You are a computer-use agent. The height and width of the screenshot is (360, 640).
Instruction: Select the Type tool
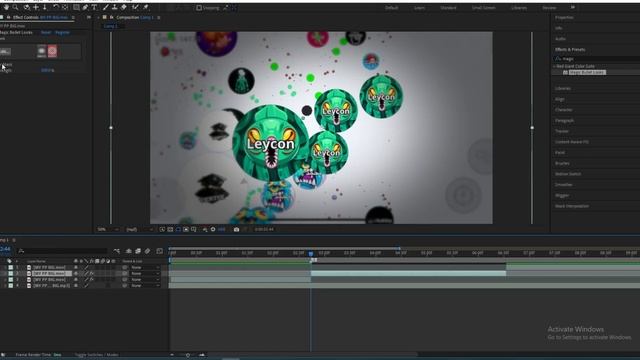(94, 7)
